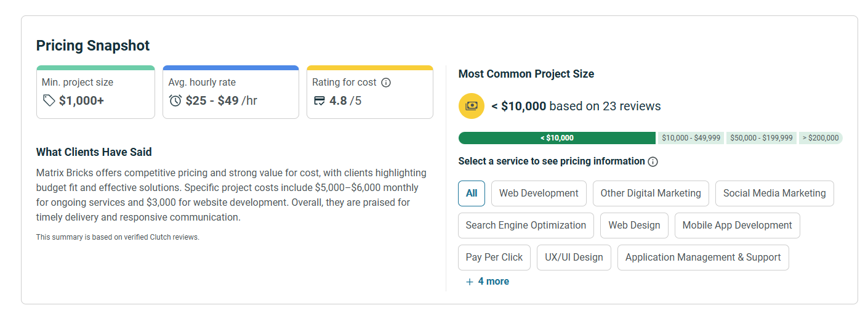Expand the 4 more services list
868x313 pixels.
click(x=493, y=282)
